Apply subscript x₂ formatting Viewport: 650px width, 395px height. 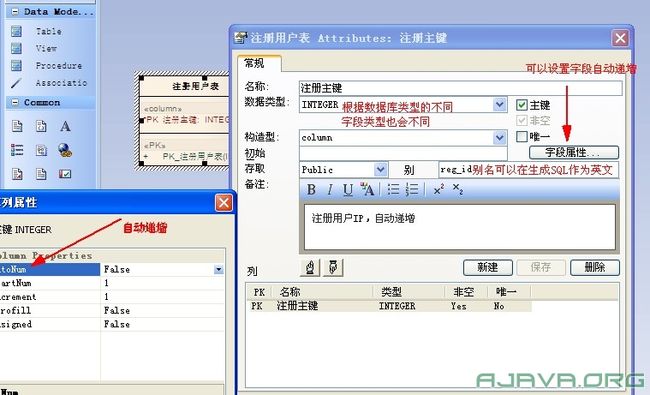pos(458,189)
